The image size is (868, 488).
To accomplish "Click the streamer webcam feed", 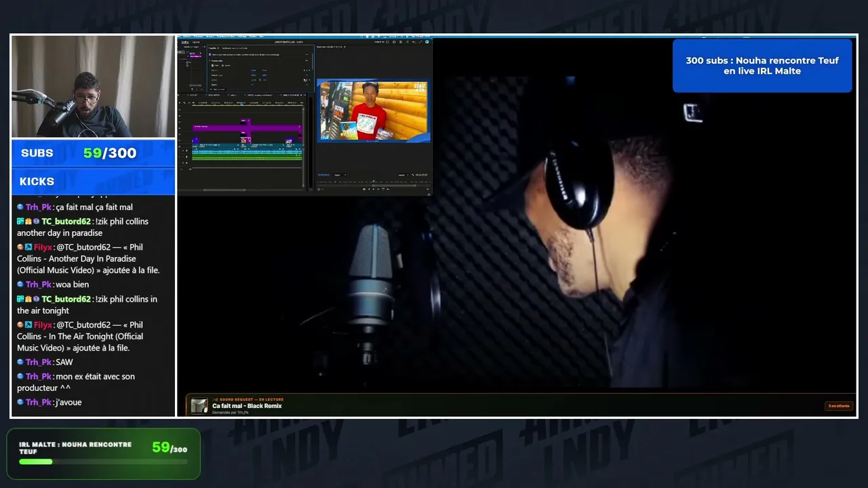I will 93,87.
